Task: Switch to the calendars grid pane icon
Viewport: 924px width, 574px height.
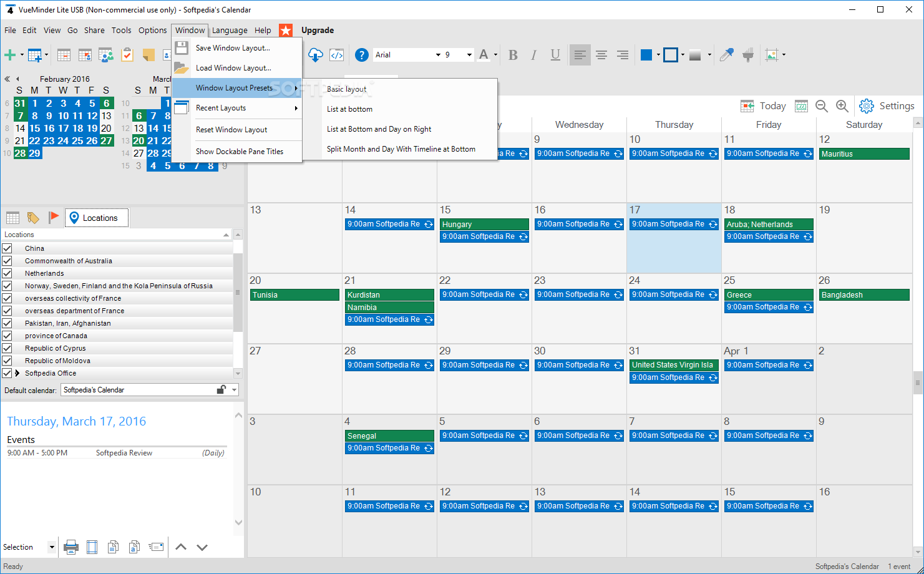Action: pyautogui.click(x=12, y=218)
